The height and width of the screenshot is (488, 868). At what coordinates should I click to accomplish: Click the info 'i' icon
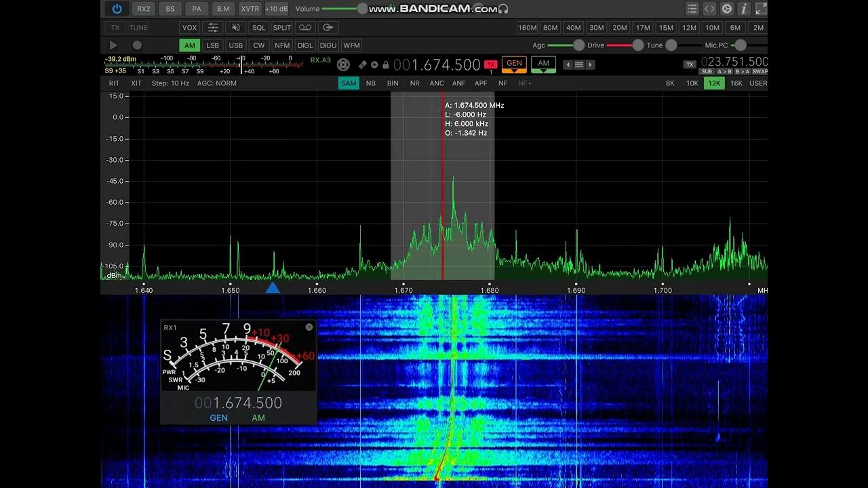[744, 9]
